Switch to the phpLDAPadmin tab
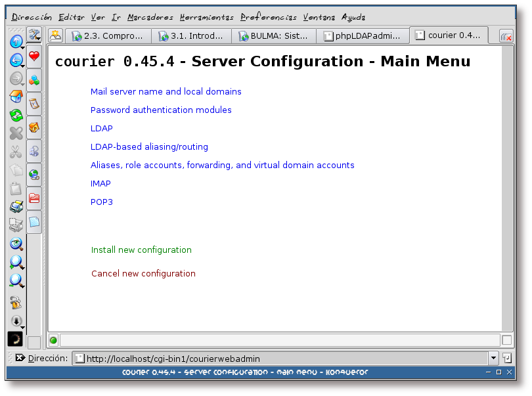 coord(363,36)
